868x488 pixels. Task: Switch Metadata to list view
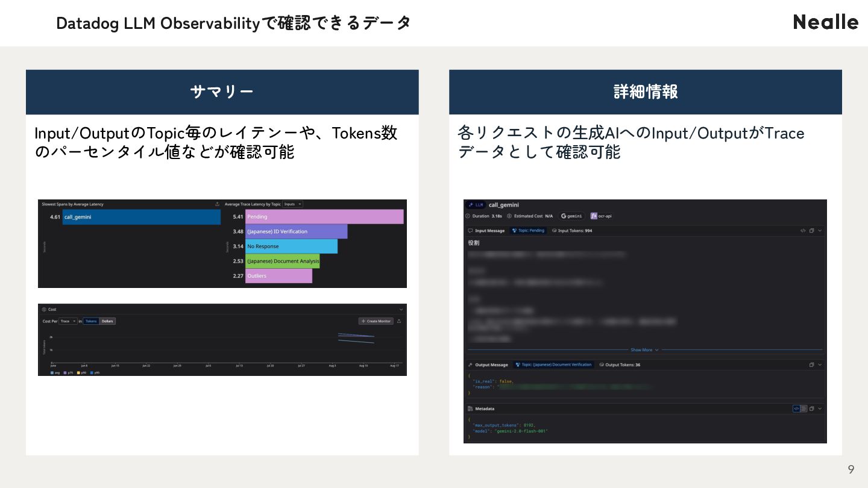point(804,408)
